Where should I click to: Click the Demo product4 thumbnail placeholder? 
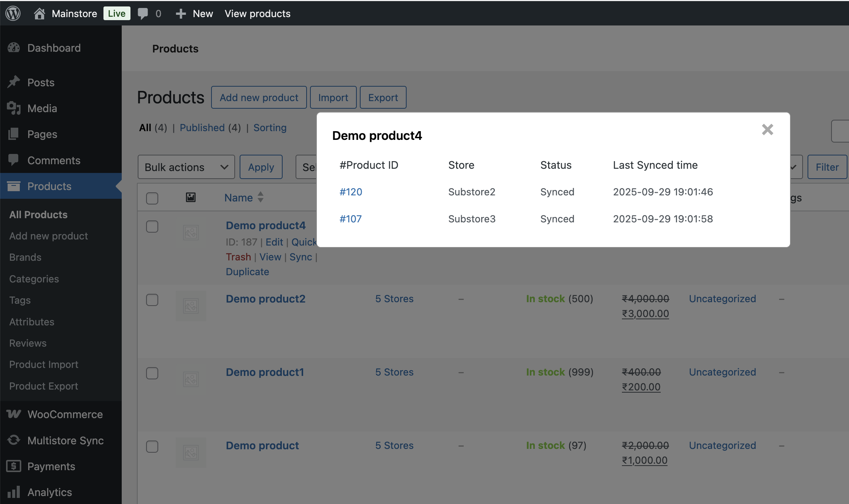(191, 233)
